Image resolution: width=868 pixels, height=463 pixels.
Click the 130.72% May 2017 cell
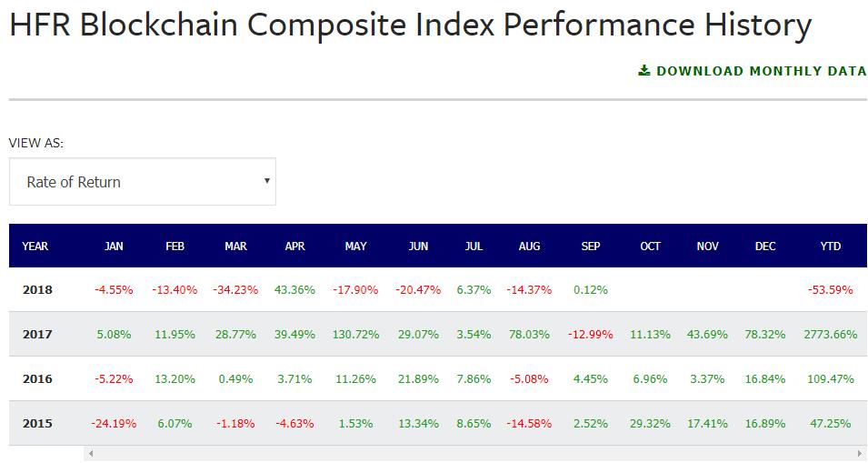pos(356,335)
